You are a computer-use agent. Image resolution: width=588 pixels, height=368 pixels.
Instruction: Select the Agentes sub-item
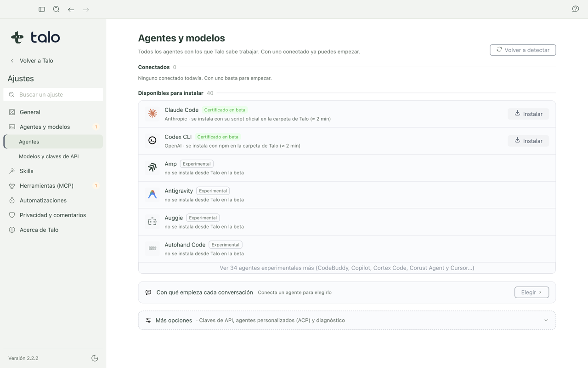coord(53,142)
